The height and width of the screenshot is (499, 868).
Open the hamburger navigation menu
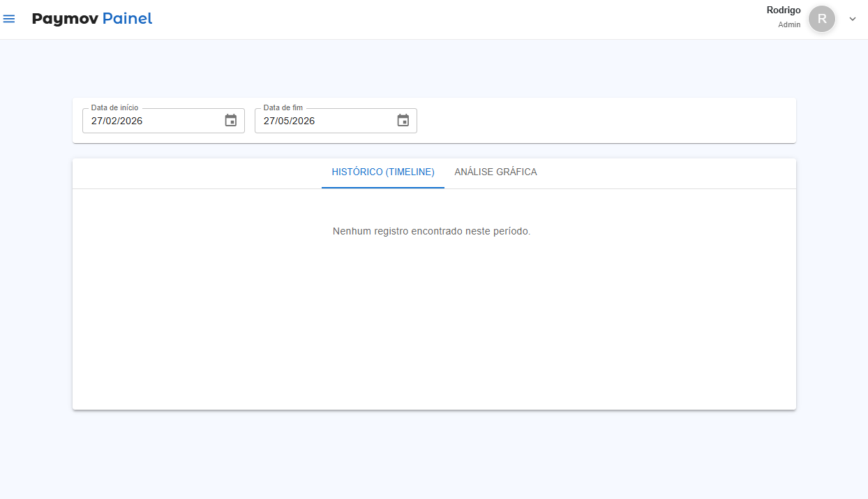point(9,19)
